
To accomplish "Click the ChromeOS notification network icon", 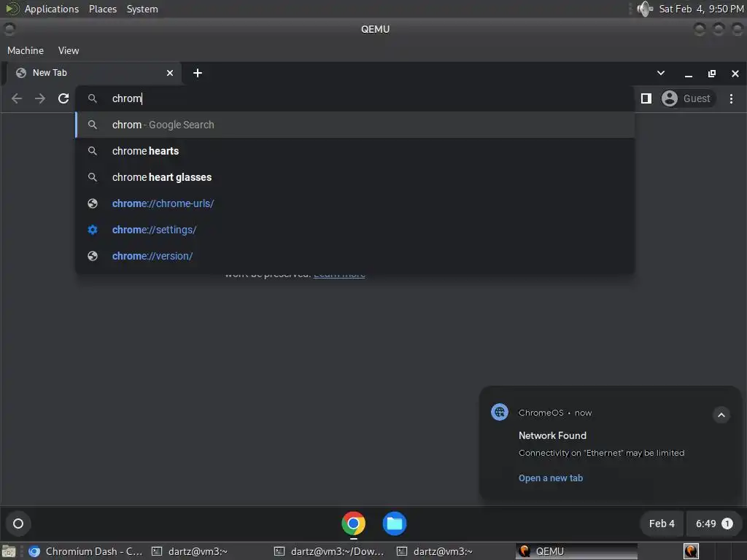I will pyautogui.click(x=500, y=413).
